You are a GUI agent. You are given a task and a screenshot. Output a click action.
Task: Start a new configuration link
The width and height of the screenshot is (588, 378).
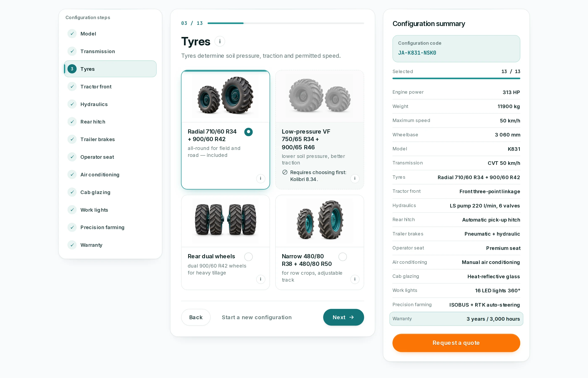click(256, 317)
